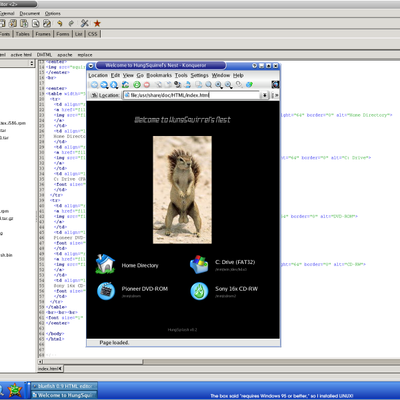
Task: Click Bluefish's scissors and wrench preferences icon
Action: 85,23
